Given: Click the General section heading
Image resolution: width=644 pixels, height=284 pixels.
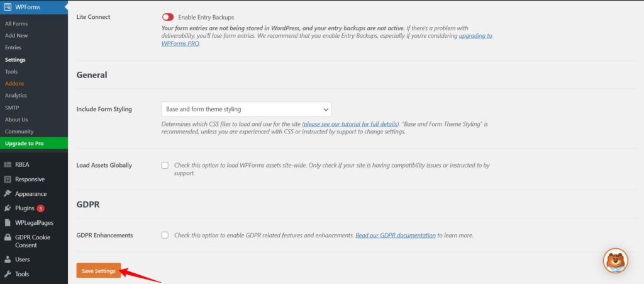Looking at the screenshot, I should click(92, 75).
